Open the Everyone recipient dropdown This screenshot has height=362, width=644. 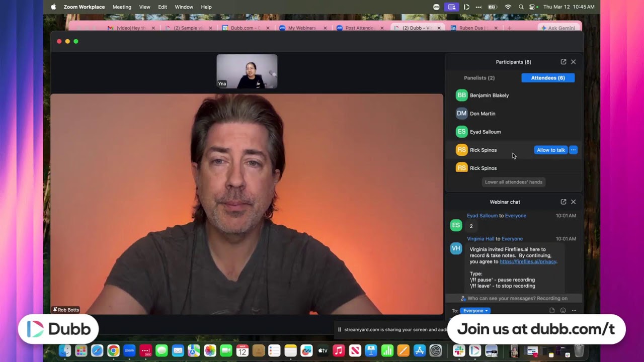click(x=475, y=311)
